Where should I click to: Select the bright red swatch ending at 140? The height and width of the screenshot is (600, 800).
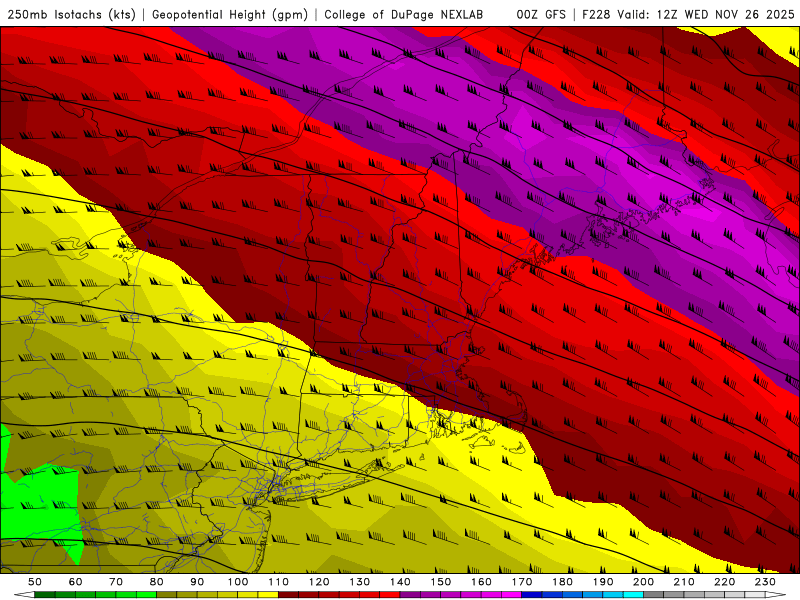[390, 595]
